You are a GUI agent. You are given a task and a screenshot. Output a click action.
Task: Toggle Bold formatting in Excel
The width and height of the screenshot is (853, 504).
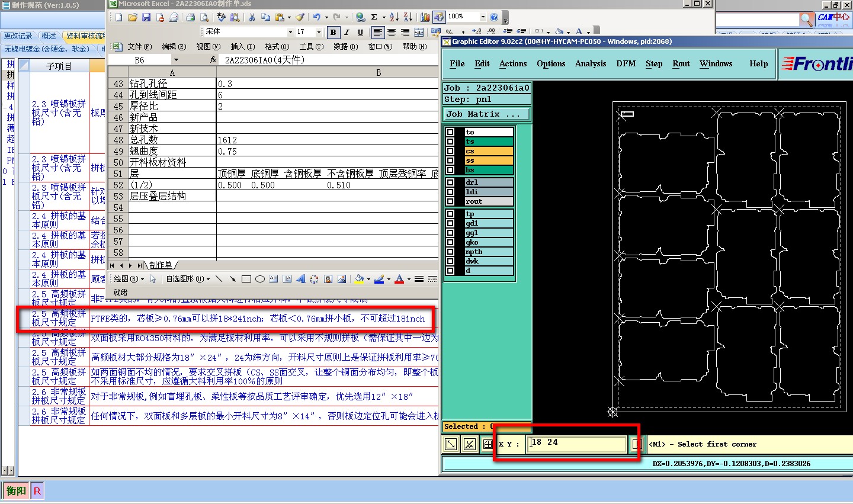click(x=333, y=33)
